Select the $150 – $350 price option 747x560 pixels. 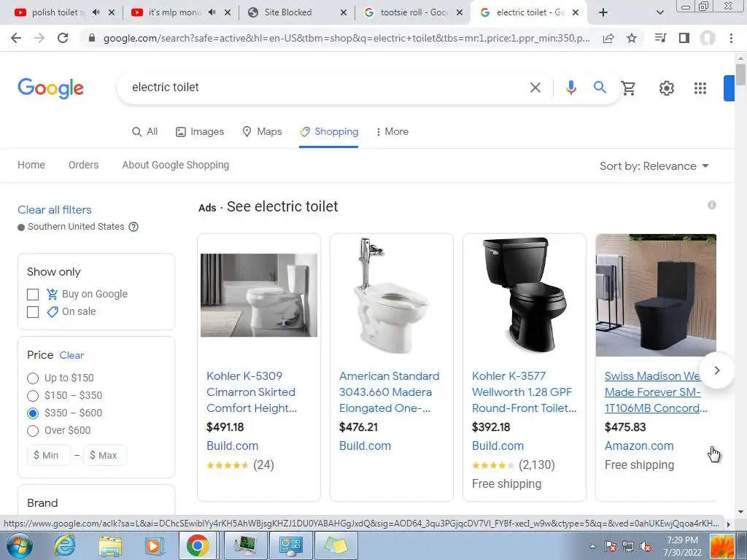pyautogui.click(x=33, y=396)
